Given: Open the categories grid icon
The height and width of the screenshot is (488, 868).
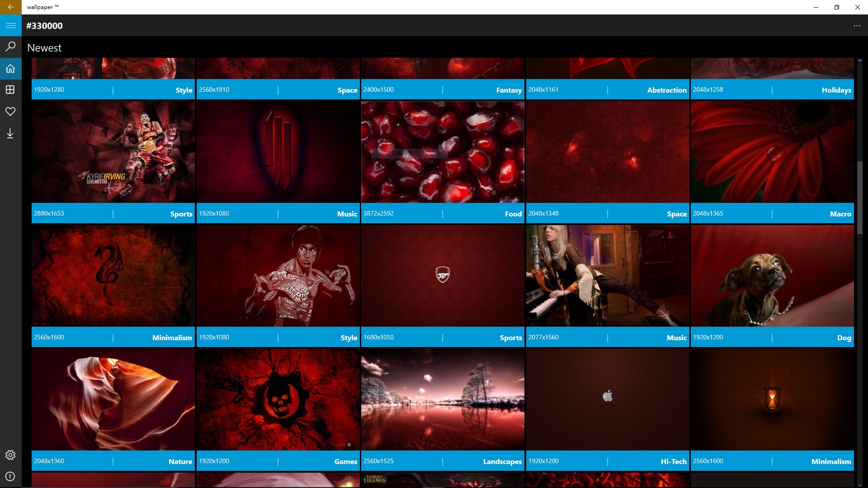Looking at the screenshot, I should pos(10,90).
